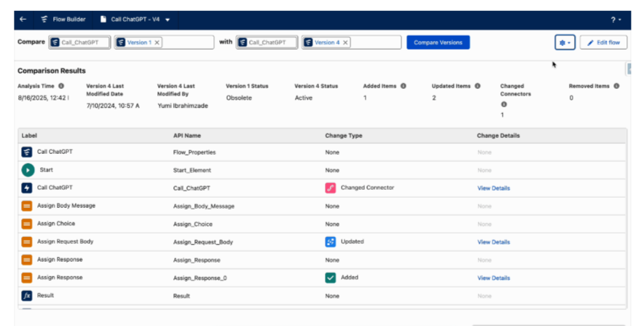Viewport: 644px width, 326px height.
Task: Click the green Start element icon
Action: (x=28, y=170)
